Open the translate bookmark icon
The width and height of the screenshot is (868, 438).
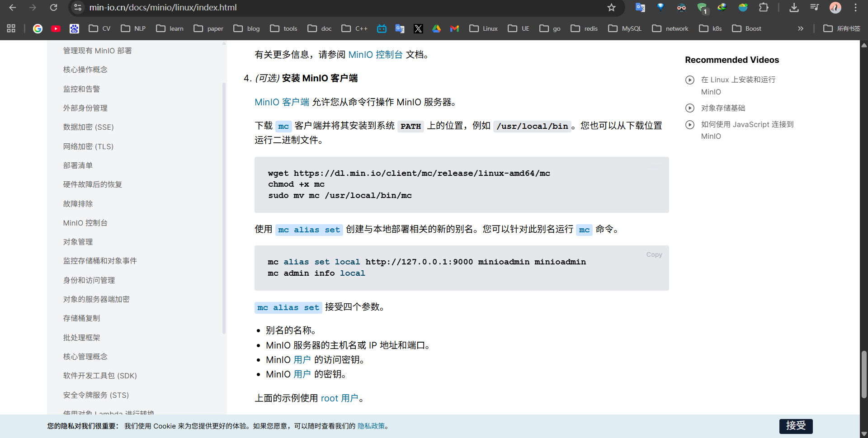(400, 28)
